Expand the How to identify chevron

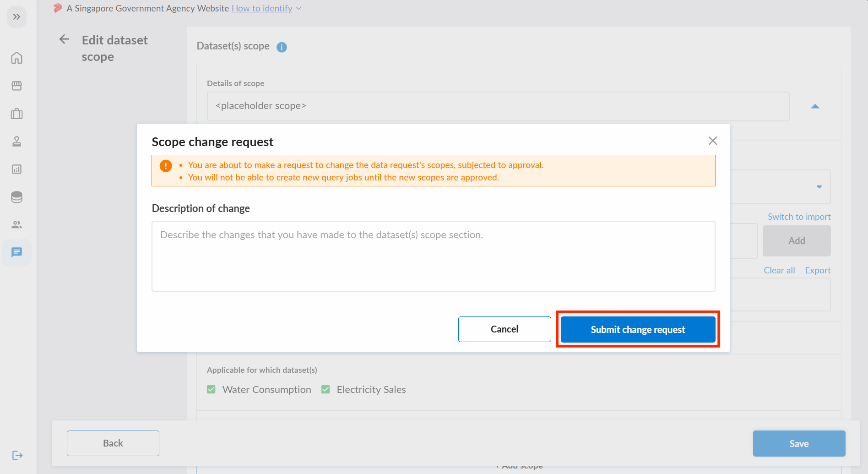pos(298,8)
